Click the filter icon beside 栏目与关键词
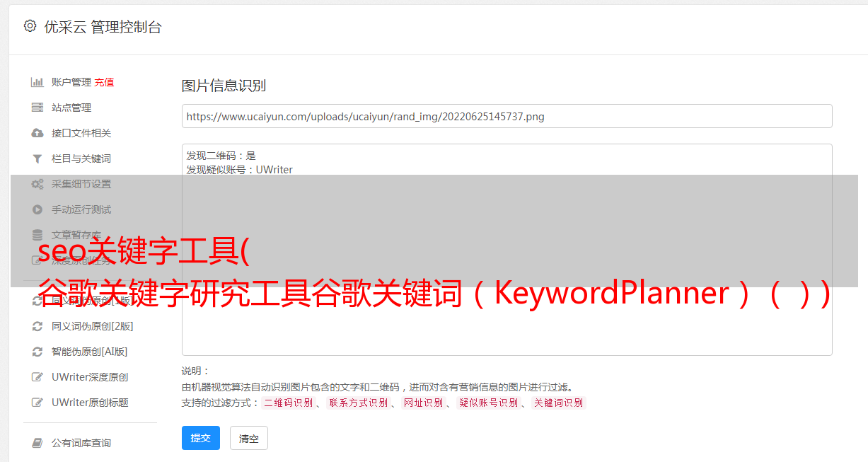The height and width of the screenshot is (462, 868). point(37,158)
